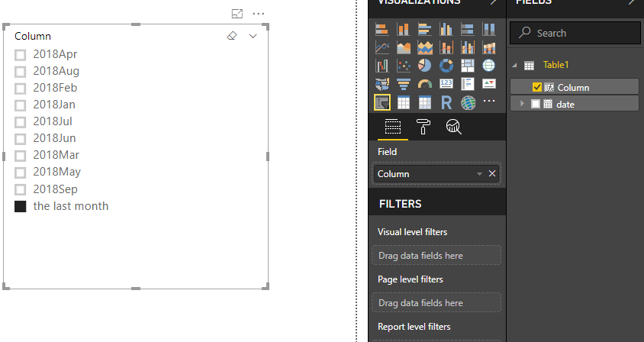Switch to the Fields well tab
Viewport: 644px width, 342px height.
tap(393, 127)
